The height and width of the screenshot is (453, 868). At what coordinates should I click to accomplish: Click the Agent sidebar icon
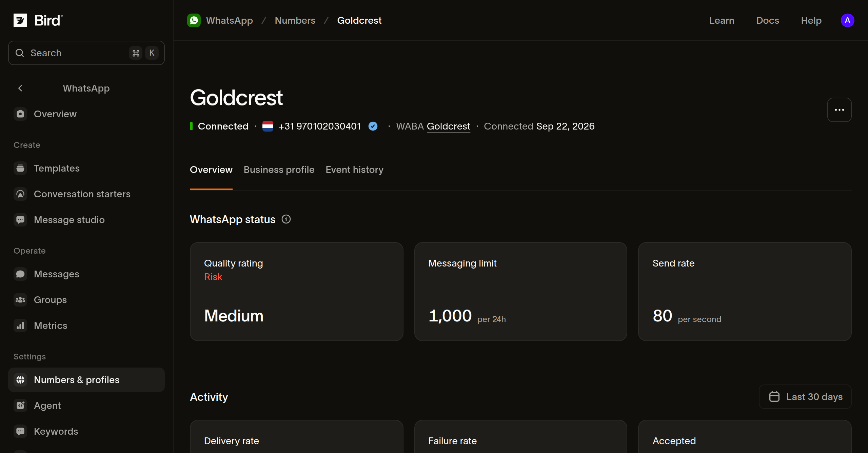click(20, 406)
